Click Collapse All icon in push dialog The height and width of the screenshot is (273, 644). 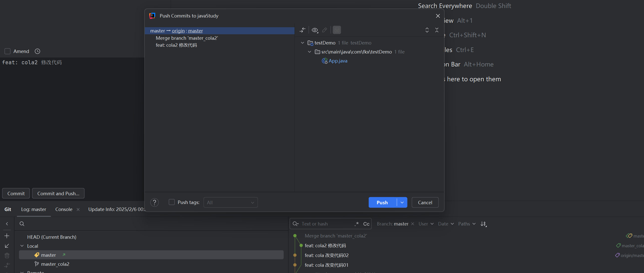tap(437, 30)
